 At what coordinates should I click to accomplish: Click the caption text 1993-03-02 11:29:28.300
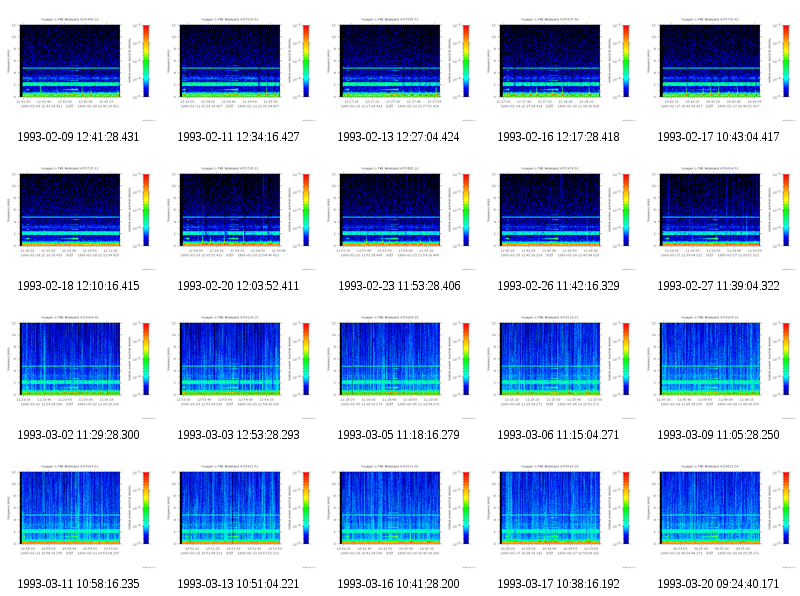(x=78, y=435)
